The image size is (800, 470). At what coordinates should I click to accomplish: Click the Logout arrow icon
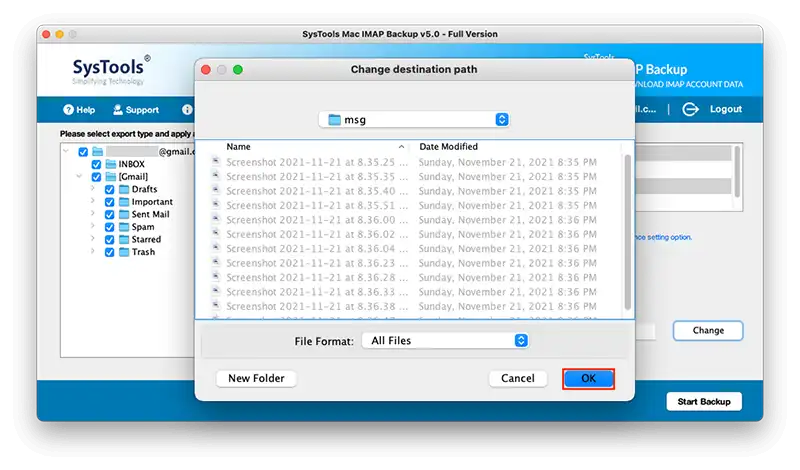point(690,109)
